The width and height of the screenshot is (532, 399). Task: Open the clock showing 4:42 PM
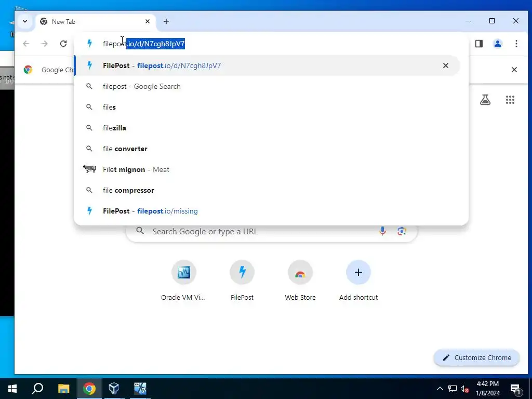[488, 389]
